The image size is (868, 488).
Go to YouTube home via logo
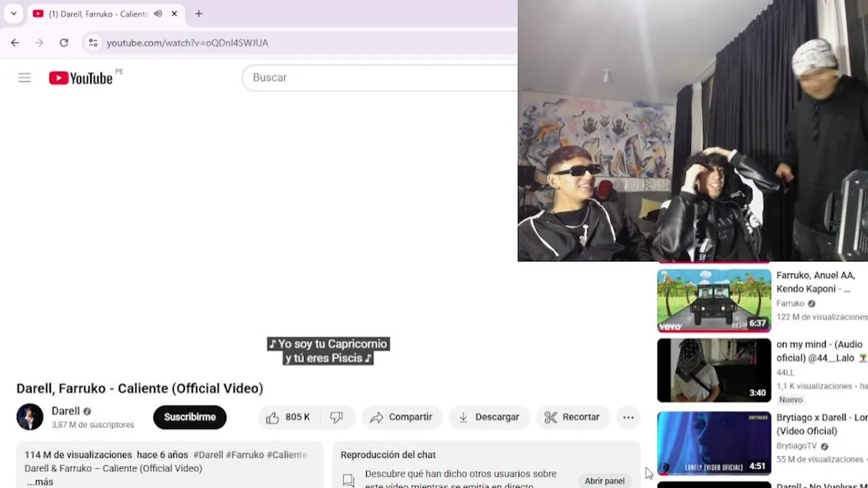pyautogui.click(x=81, y=78)
